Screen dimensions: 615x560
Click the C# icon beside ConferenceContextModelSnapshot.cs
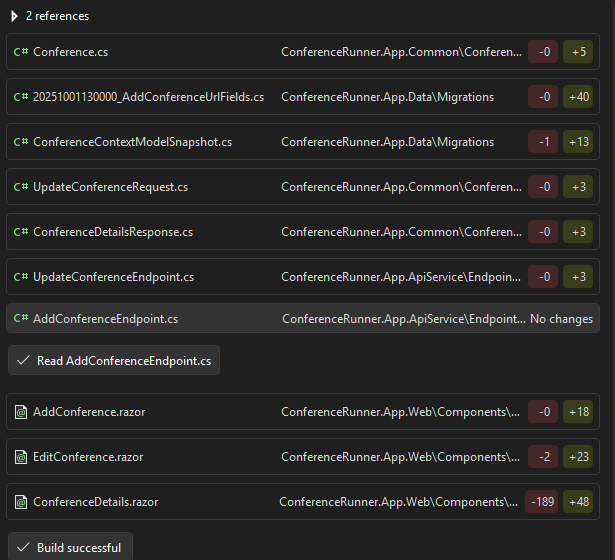(21, 142)
